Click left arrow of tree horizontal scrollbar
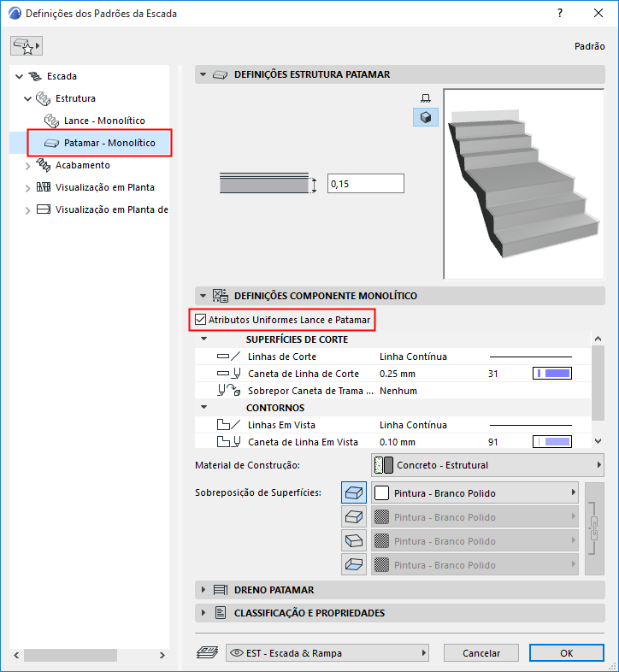 (x=16, y=655)
